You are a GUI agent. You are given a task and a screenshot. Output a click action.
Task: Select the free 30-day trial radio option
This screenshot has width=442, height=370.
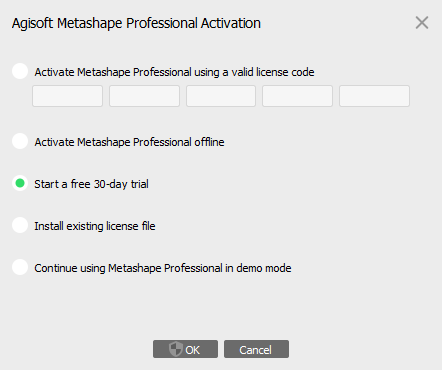(x=20, y=183)
